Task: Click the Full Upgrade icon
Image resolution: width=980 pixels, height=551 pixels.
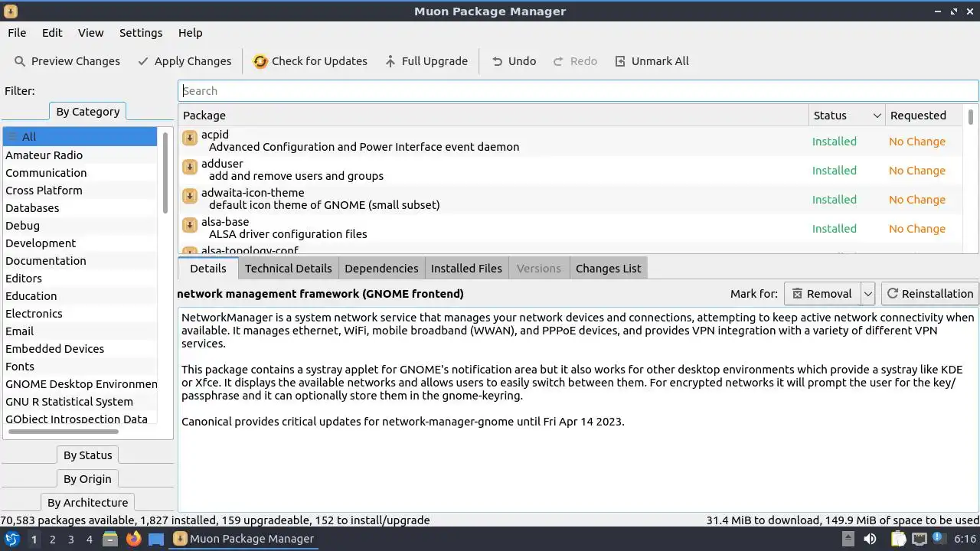Action: tap(390, 61)
